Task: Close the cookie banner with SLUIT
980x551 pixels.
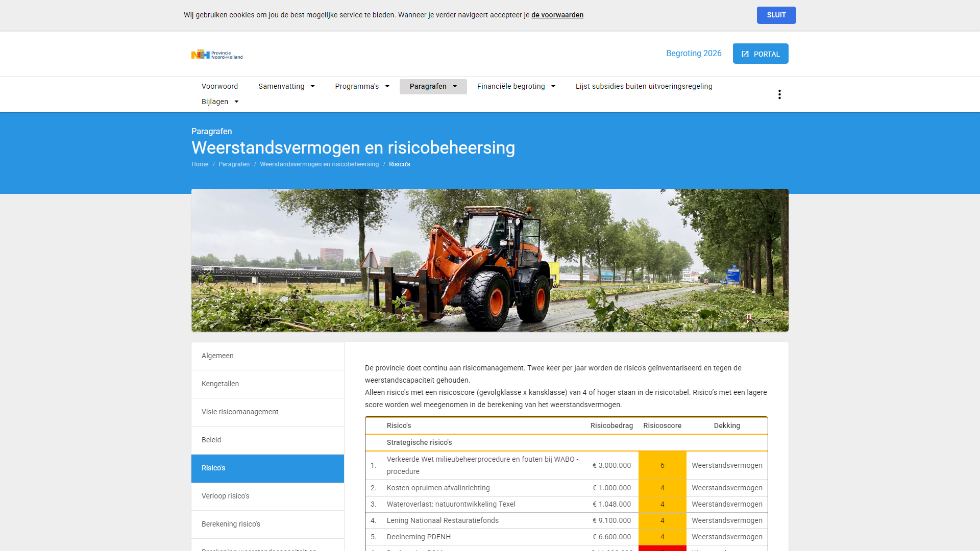Action: click(x=776, y=15)
